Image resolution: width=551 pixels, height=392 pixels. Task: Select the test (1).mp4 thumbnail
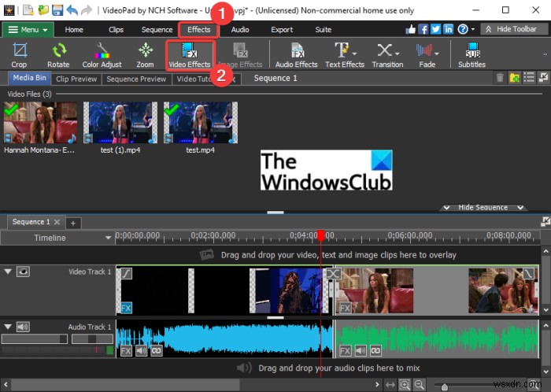(120, 123)
